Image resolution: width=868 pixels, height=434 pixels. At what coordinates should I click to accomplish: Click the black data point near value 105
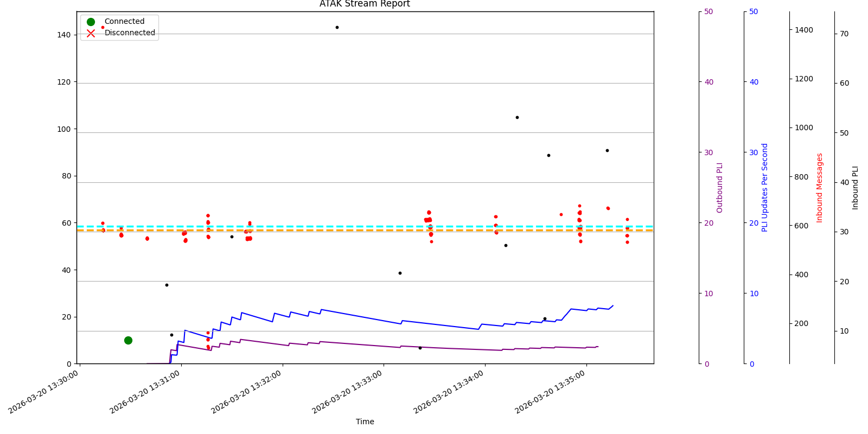pyautogui.click(x=517, y=117)
